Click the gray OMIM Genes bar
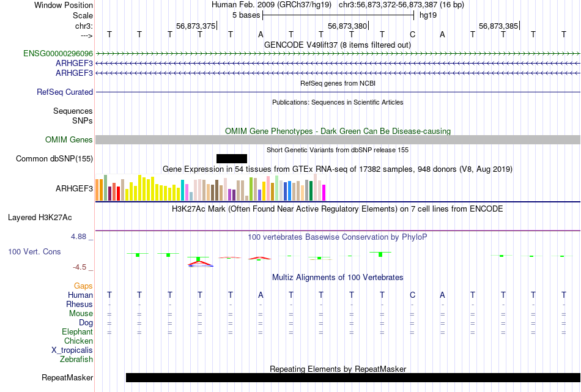This screenshot has width=581, height=392. pos(338,139)
